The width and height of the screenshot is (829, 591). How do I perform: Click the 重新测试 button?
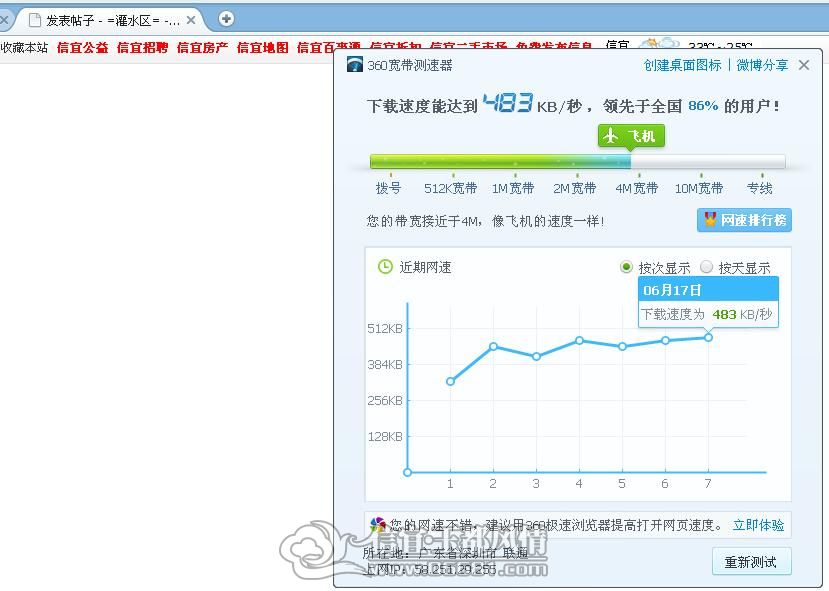751,561
